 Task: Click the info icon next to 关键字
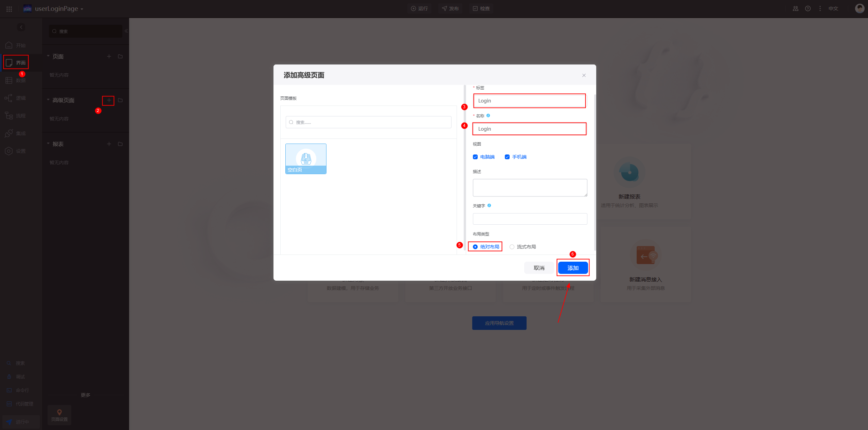[x=489, y=206]
